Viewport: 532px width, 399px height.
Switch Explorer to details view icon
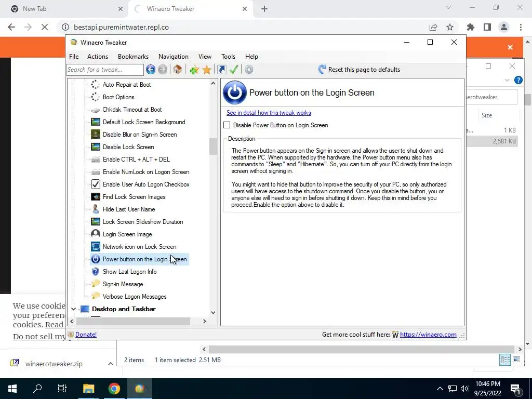tap(505, 360)
